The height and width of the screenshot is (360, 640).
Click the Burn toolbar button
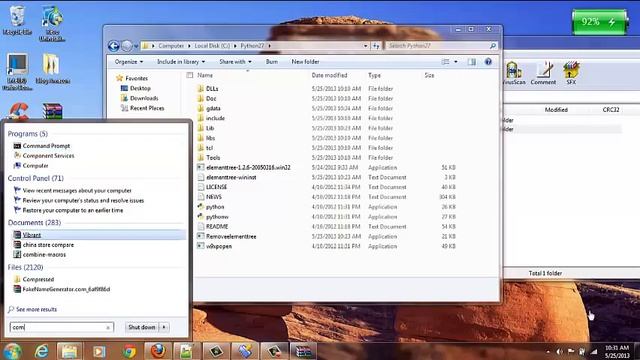pos(271,62)
